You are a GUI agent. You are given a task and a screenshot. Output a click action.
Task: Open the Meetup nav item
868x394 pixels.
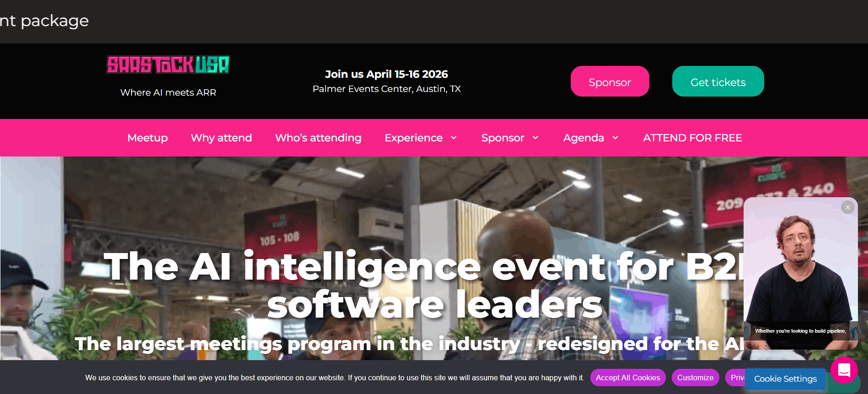pos(147,138)
